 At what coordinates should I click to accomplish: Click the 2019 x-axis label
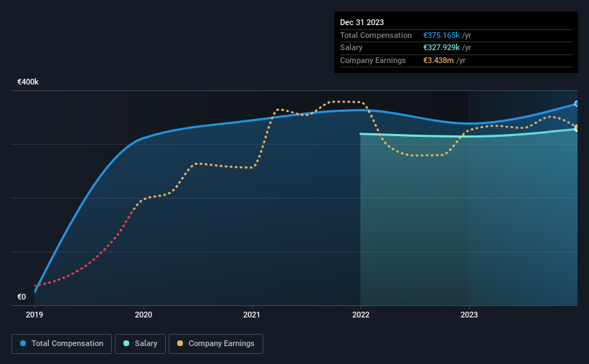[34, 315]
